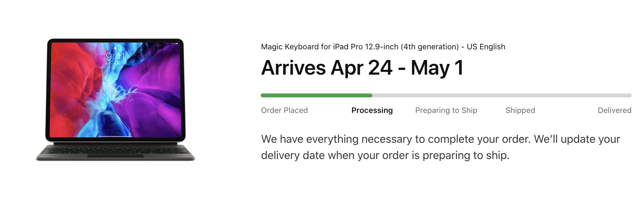The width and height of the screenshot is (644, 209).
Task: Select the Delivered status step
Action: 614,110
